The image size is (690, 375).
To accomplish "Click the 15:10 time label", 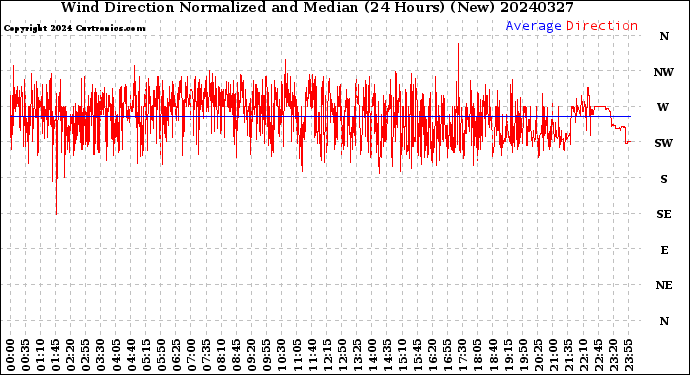I will pos(402,355).
